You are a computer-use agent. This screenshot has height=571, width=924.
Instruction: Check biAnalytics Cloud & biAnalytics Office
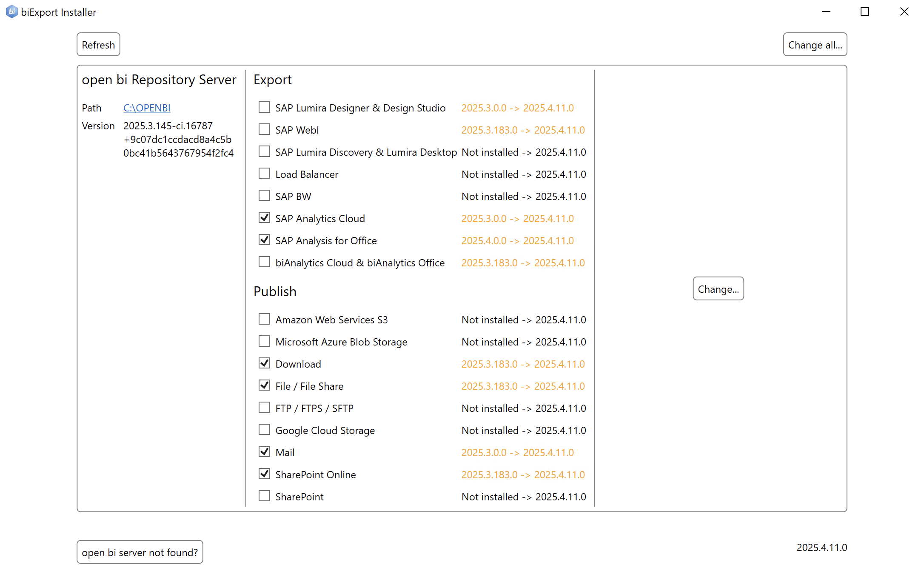pyautogui.click(x=264, y=262)
